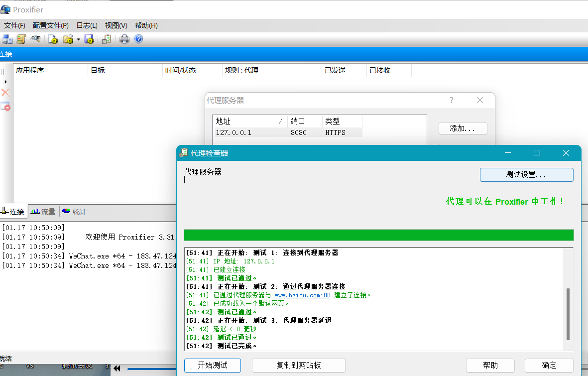Click the 复制到剪贴板 button
The width and height of the screenshot is (588, 376).
point(299,365)
